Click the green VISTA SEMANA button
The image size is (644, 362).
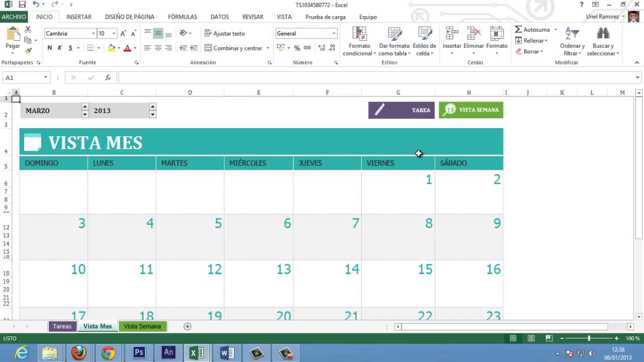pos(471,110)
